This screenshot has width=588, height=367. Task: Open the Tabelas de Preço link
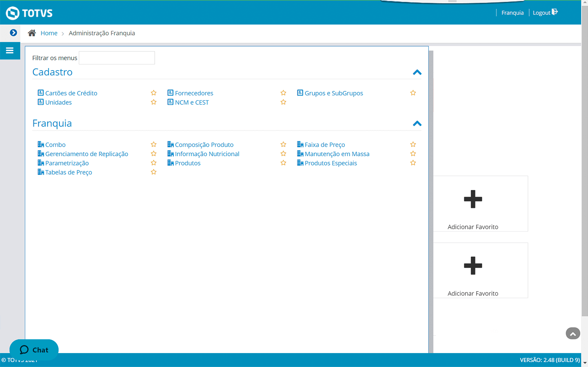pyautogui.click(x=69, y=172)
